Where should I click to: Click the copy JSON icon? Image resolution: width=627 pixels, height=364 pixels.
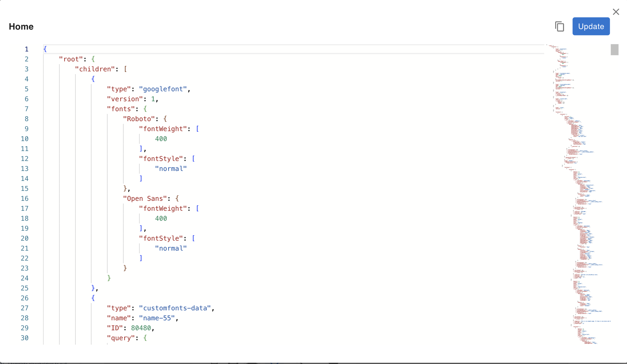click(559, 27)
